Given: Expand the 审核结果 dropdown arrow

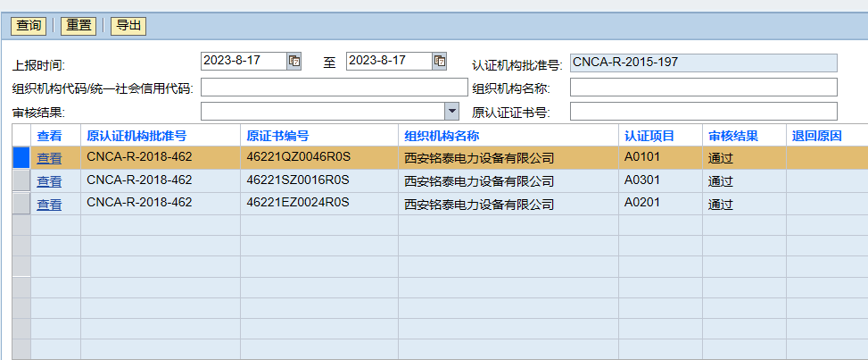Looking at the screenshot, I should tap(452, 112).
